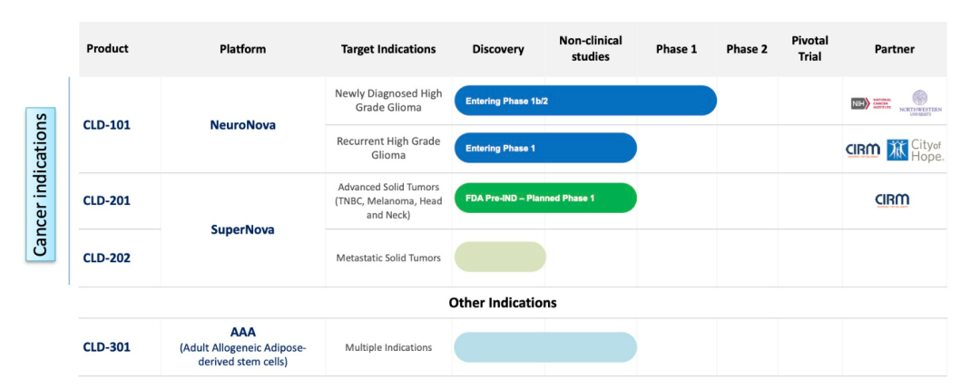Image resolution: width=980 pixels, height=389 pixels.
Task: Click the Other Indications section heading
Action: click(503, 302)
